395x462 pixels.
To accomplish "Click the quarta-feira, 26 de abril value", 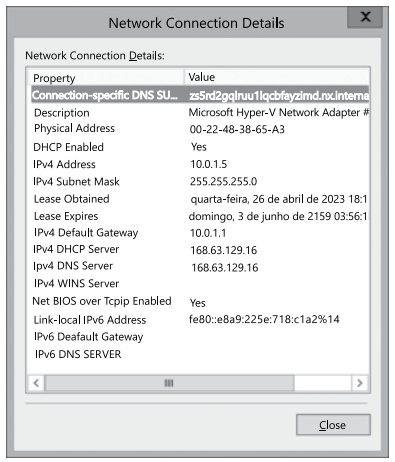I will (x=279, y=199).
